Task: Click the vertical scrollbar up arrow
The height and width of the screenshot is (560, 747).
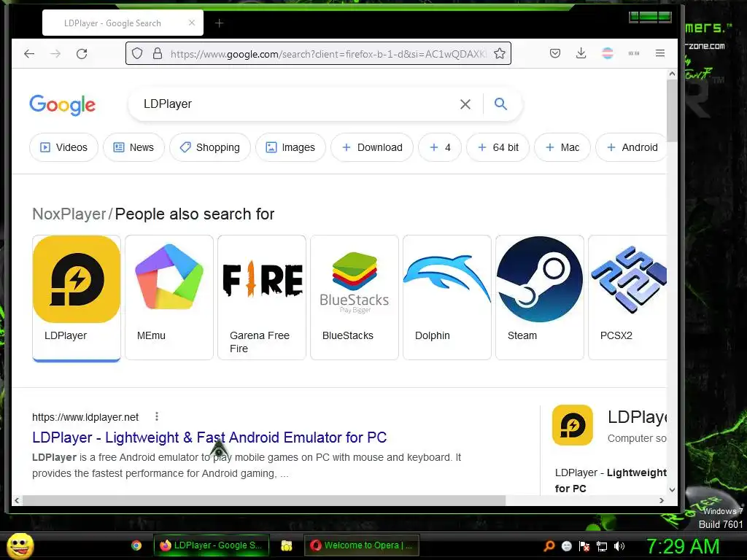Action: pyautogui.click(x=672, y=74)
